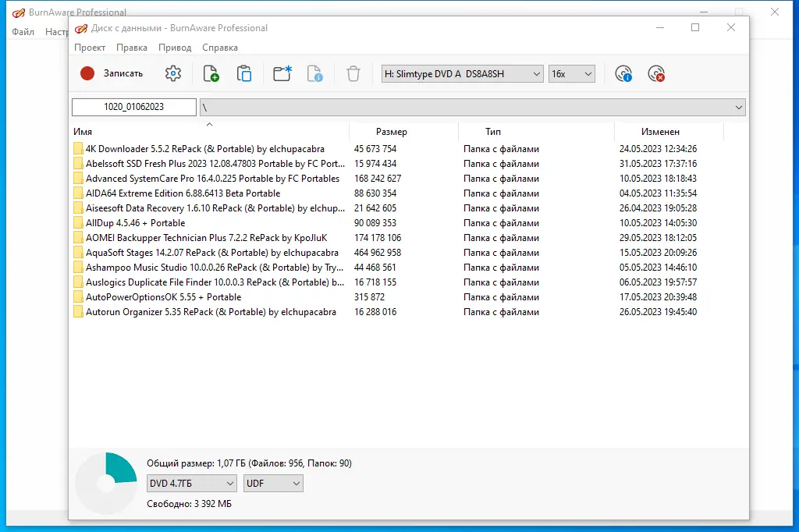Click the disc info icon
The image size is (799, 532).
(623, 74)
